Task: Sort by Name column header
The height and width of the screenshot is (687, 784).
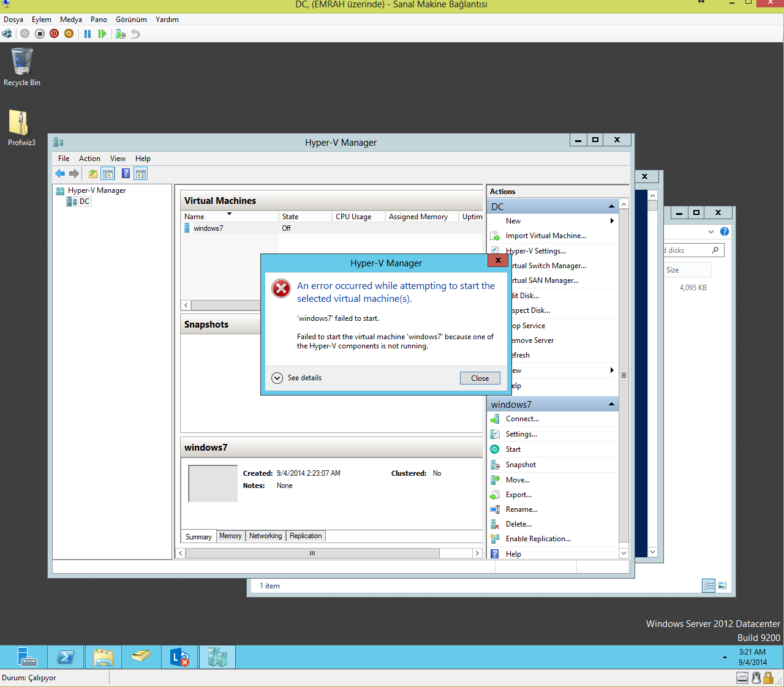Action: click(230, 217)
